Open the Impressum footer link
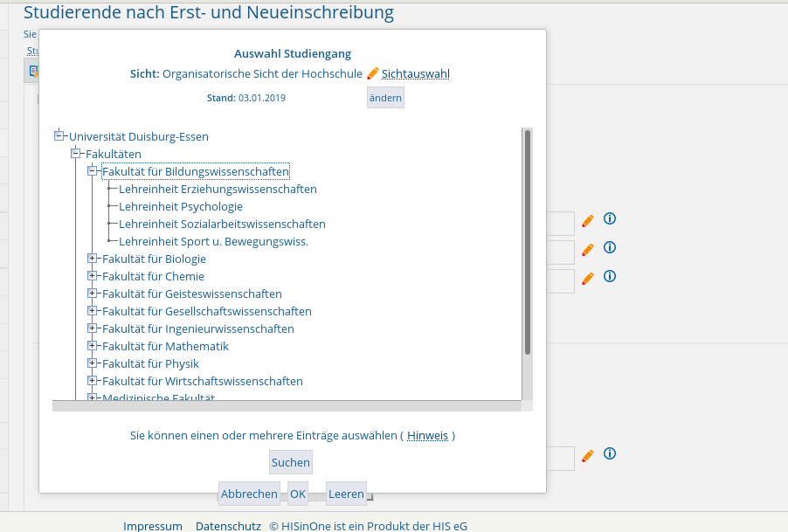Screen dimensions: 788x532 pos(153,526)
